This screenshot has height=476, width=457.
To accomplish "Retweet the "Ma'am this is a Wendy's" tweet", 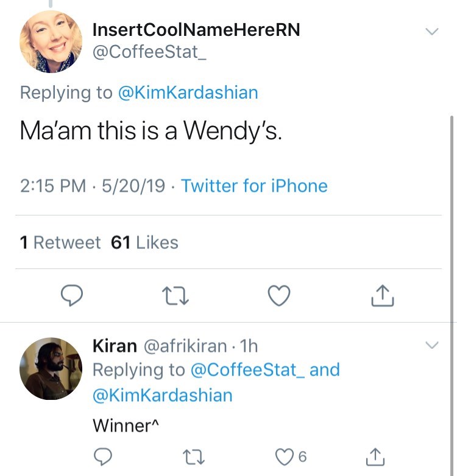I will pyautogui.click(x=176, y=296).
